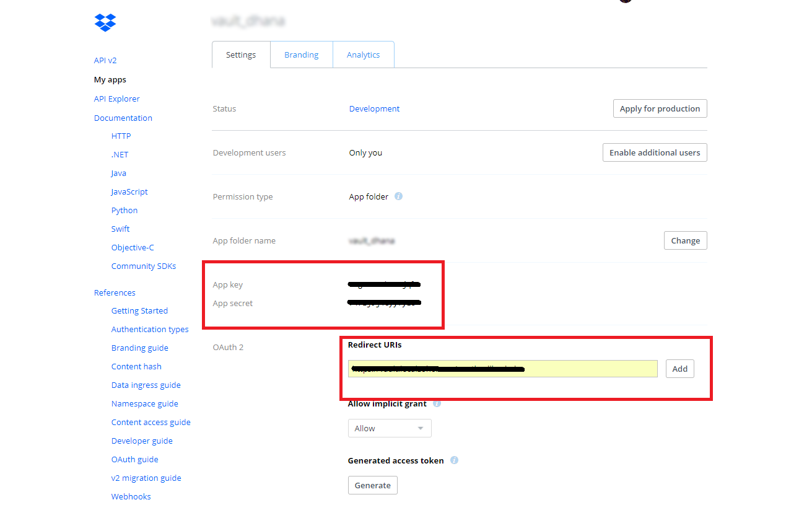This screenshot has height=505, width=812.
Task: Open OAuth guide link
Action: [135, 459]
